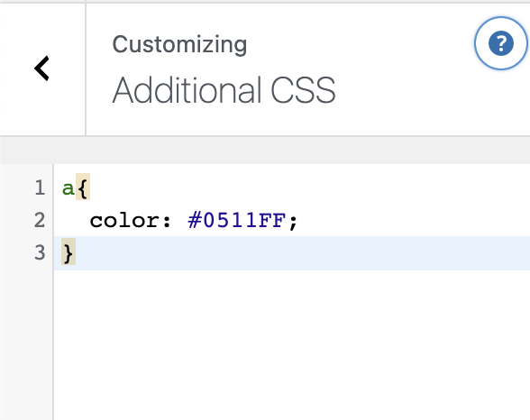This screenshot has height=420, width=530.
Task: Select line number 2 in the gutter
Action: pyautogui.click(x=40, y=220)
